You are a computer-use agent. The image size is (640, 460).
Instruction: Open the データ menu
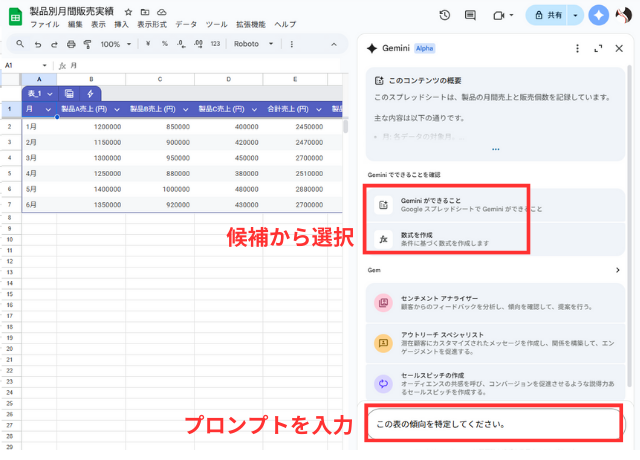(186, 24)
